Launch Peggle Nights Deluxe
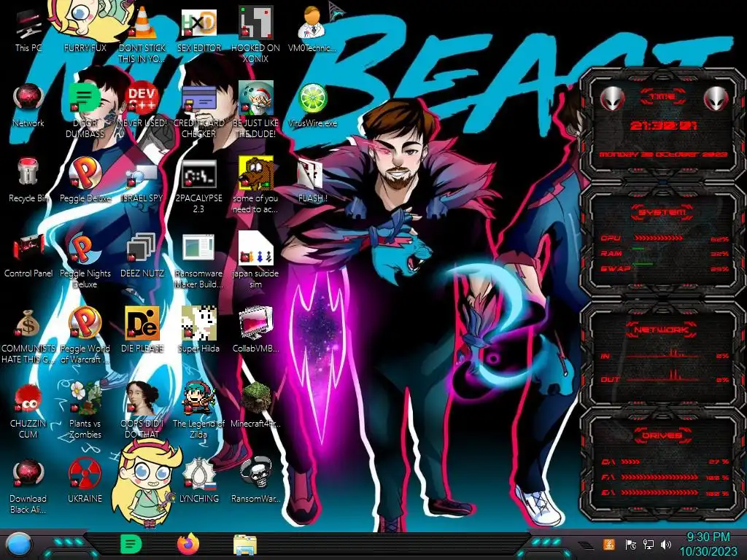The height and width of the screenshot is (560, 747). (85, 261)
